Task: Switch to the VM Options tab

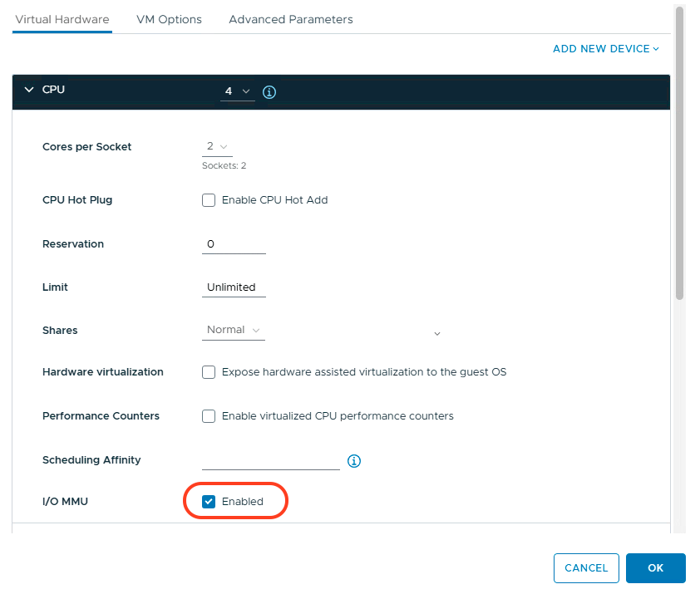Action: click(170, 20)
